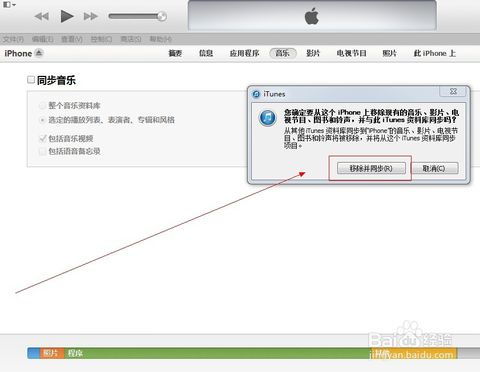
Task: Close the iTunes dialog with its X button
Action: click(453, 91)
